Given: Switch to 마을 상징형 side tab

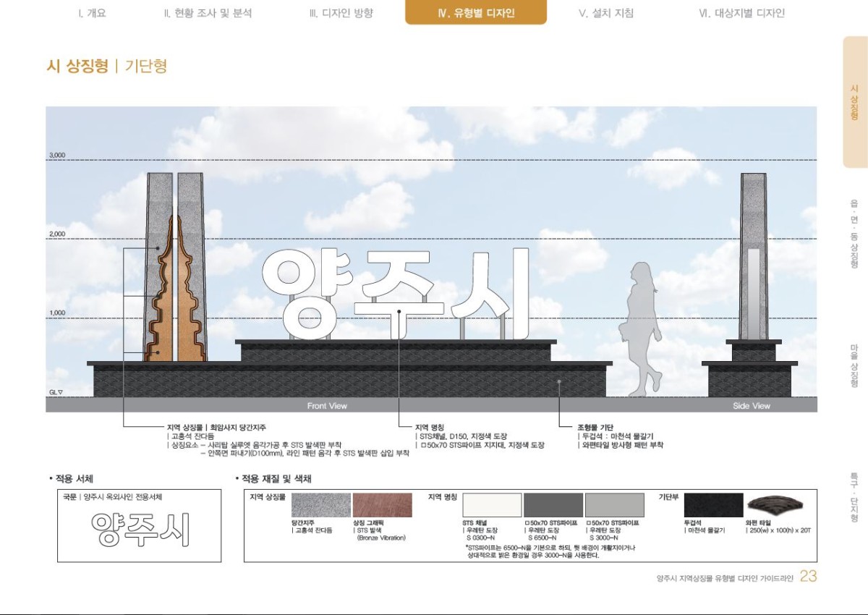Looking at the screenshot, I should click(854, 366).
